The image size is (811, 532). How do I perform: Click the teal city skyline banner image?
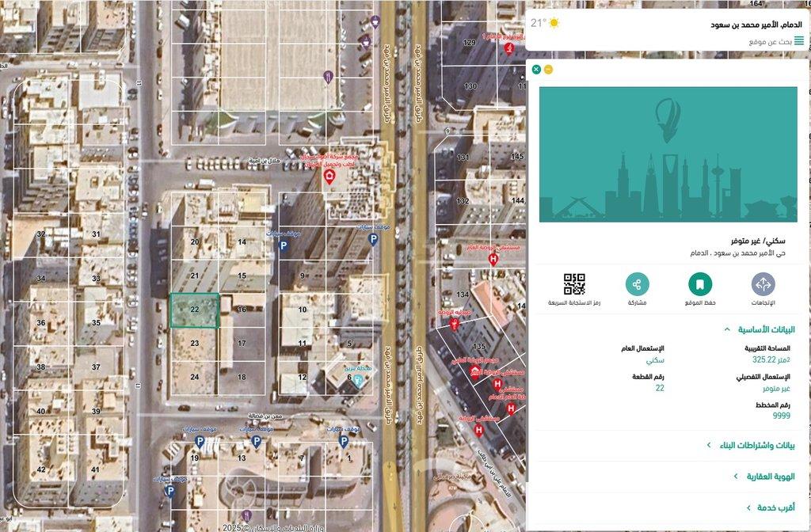coord(668,154)
